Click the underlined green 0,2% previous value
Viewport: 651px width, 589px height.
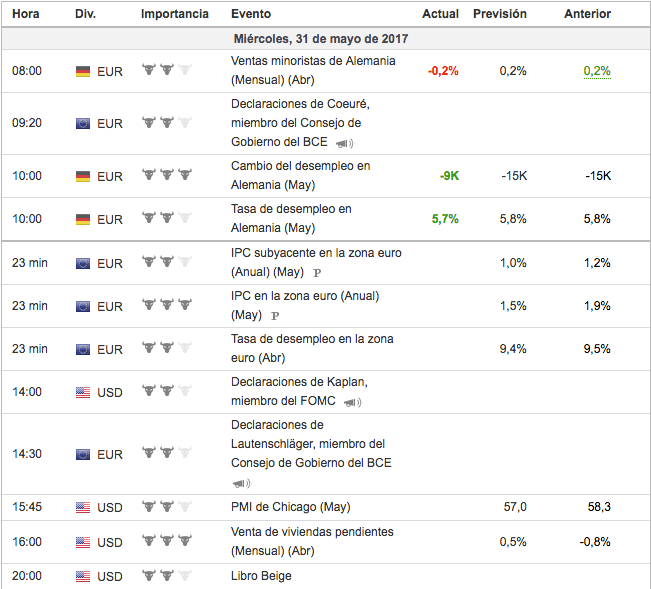pyautogui.click(x=597, y=71)
